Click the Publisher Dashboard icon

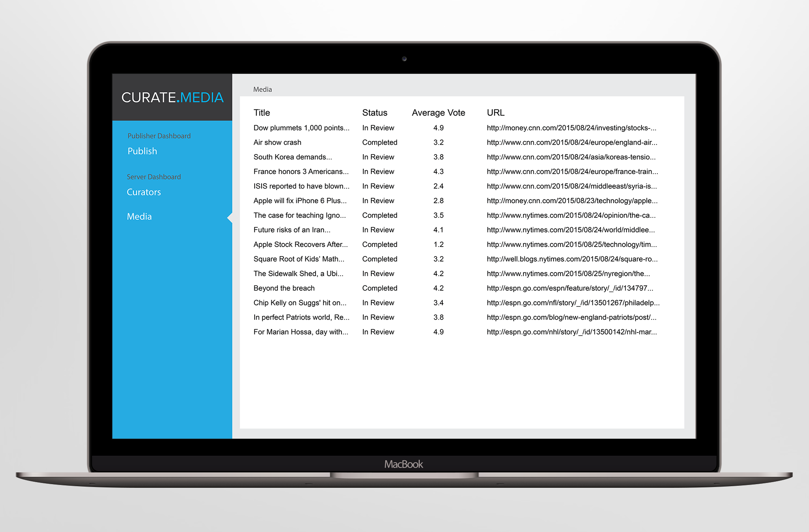(x=159, y=135)
